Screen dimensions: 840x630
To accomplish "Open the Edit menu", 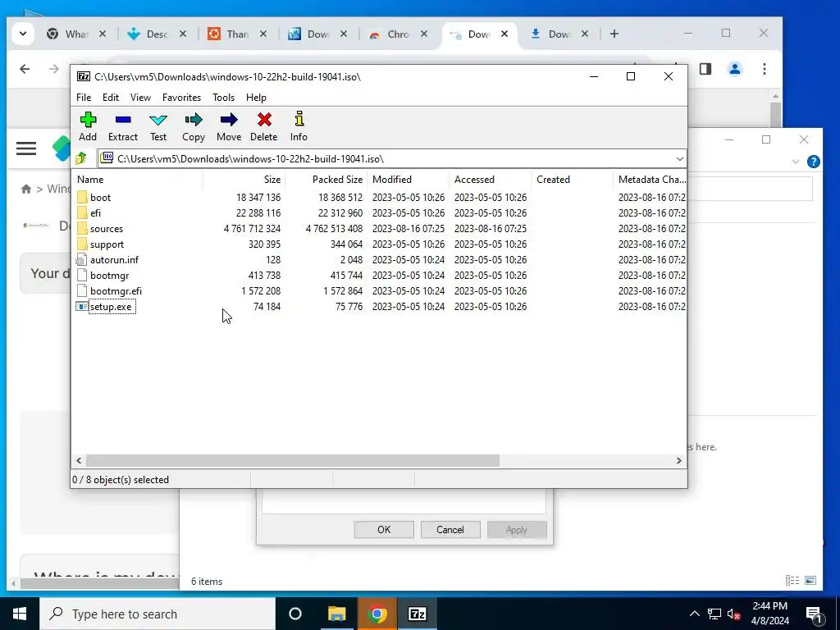I will click(x=111, y=98).
